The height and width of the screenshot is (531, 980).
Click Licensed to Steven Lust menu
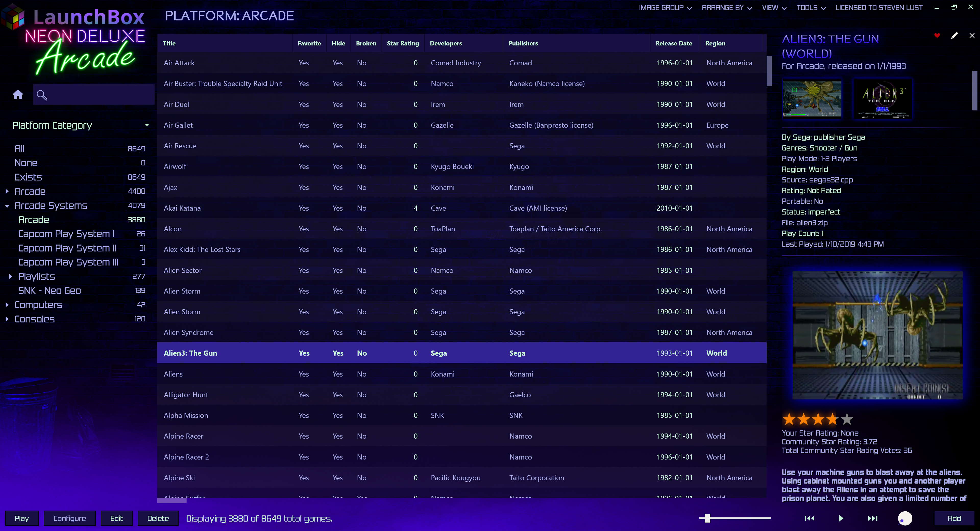pos(879,8)
